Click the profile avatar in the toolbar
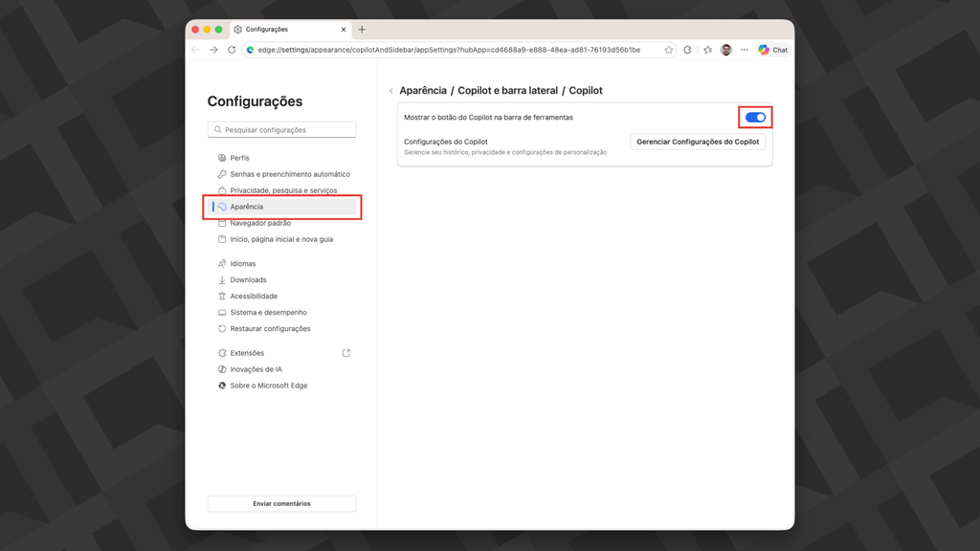This screenshot has width=980, height=551. [727, 49]
